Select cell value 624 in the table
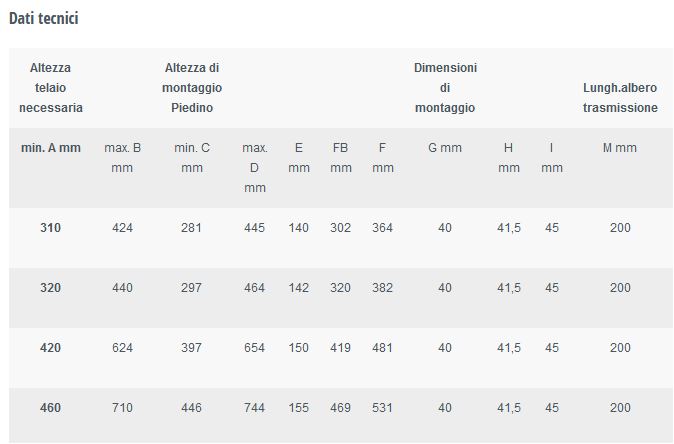The width and height of the screenshot is (674, 444). click(x=122, y=347)
